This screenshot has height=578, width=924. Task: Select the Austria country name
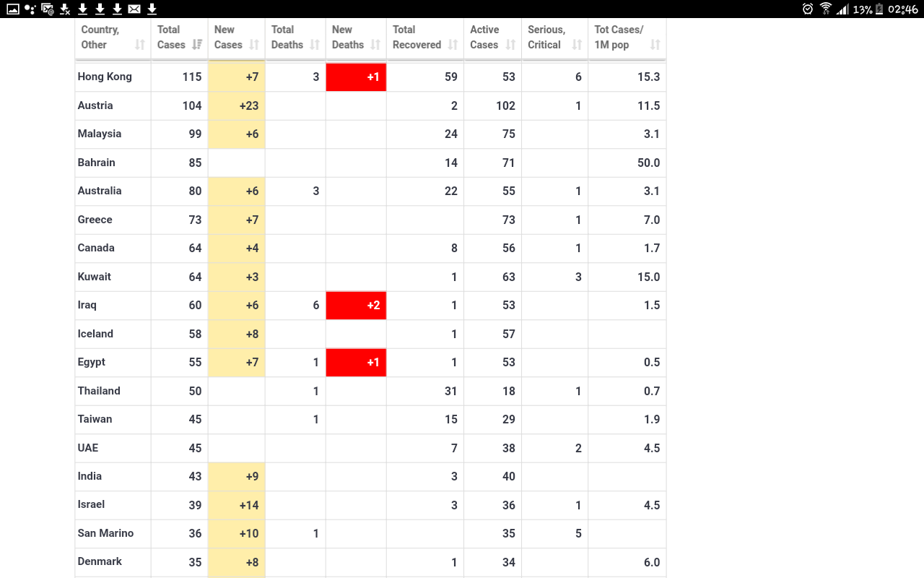point(95,105)
